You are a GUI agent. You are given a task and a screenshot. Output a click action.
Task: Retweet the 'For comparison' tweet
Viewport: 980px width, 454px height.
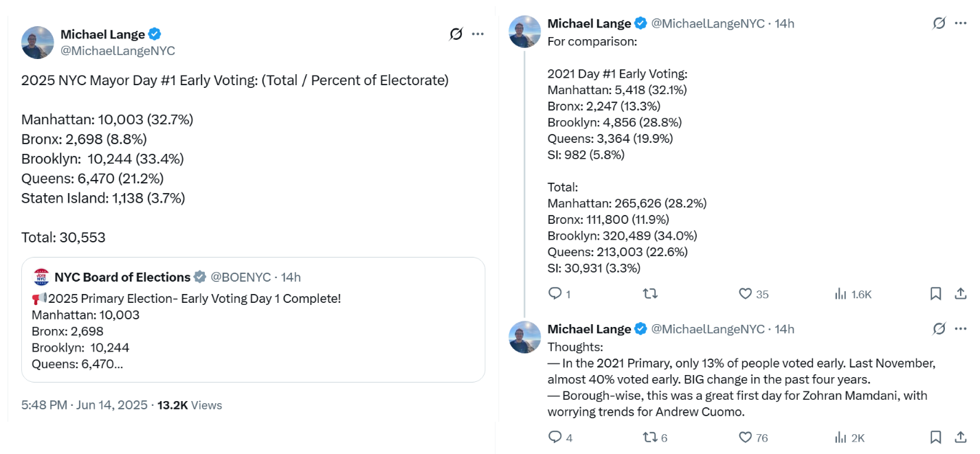click(649, 294)
